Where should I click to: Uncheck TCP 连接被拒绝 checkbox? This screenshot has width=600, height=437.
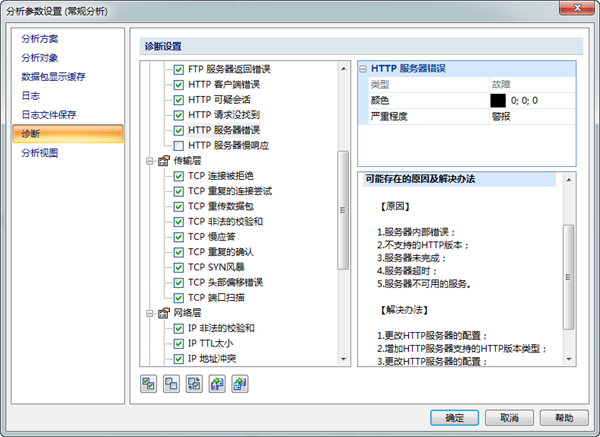click(x=178, y=176)
